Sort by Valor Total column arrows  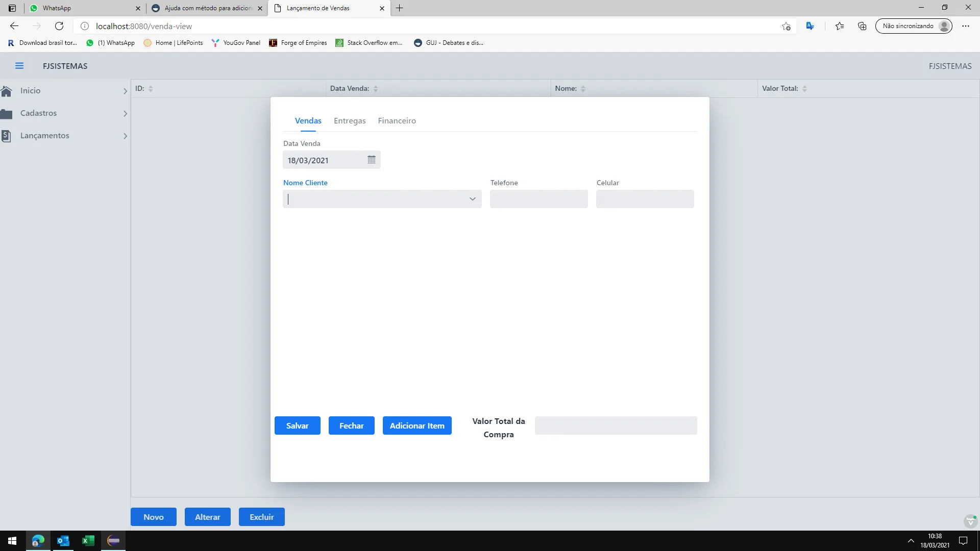pyautogui.click(x=804, y=88)
